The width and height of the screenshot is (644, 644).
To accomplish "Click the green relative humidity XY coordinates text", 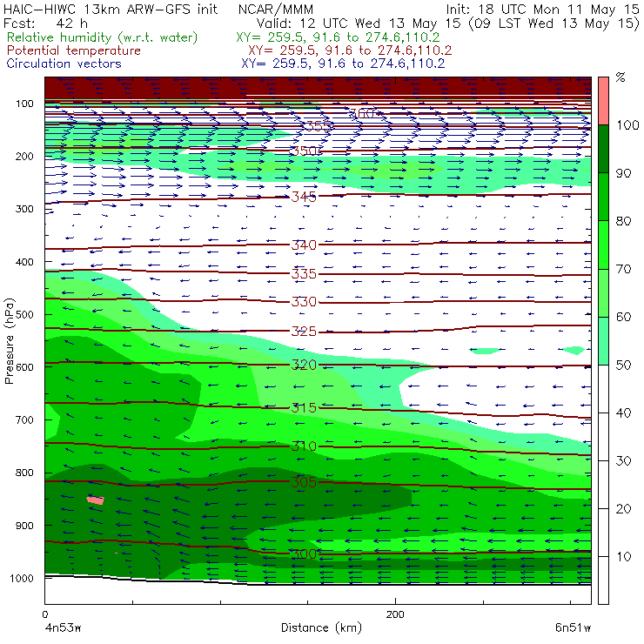I will click(x=338, y=37).
